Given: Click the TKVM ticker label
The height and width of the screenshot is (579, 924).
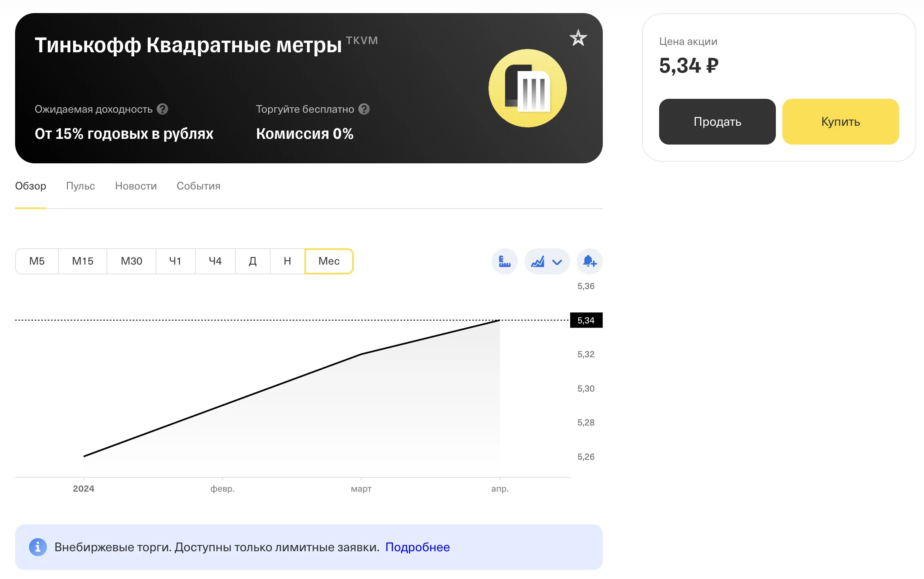Looking at the screenshot, I should coord(362,40).
